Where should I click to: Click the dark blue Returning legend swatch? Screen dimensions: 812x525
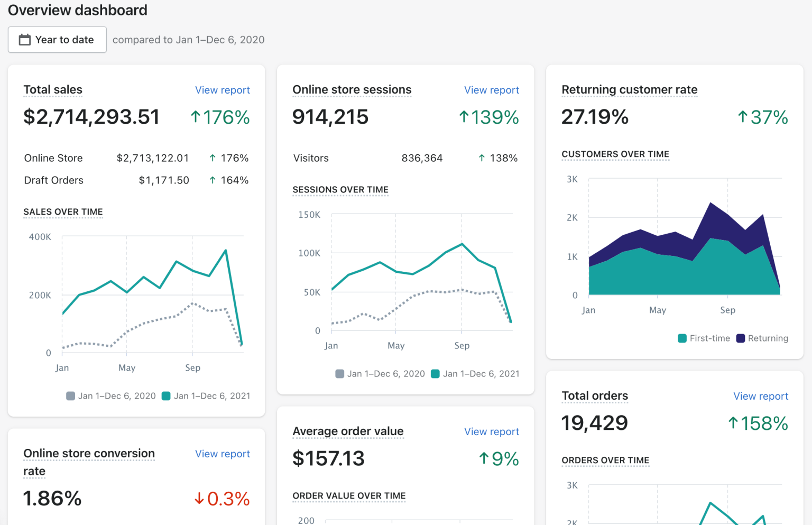tap(741, 338)
